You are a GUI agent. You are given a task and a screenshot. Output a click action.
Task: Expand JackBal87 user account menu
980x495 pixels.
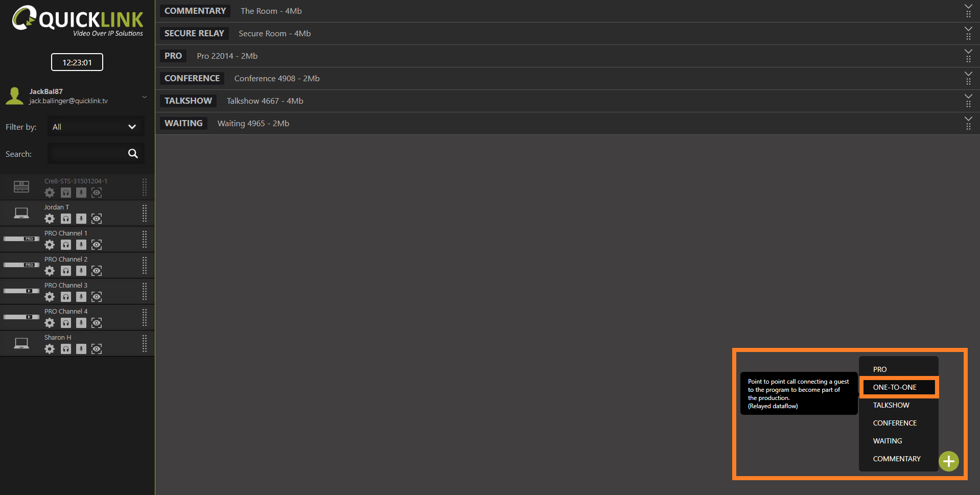tap(145, 97)
